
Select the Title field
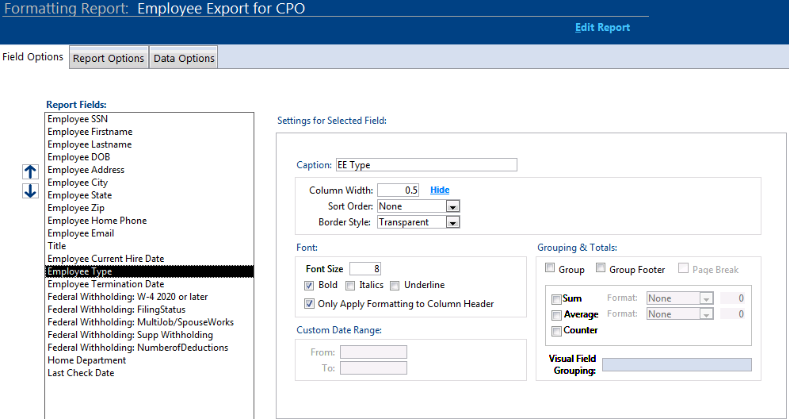tap(149, 246)
